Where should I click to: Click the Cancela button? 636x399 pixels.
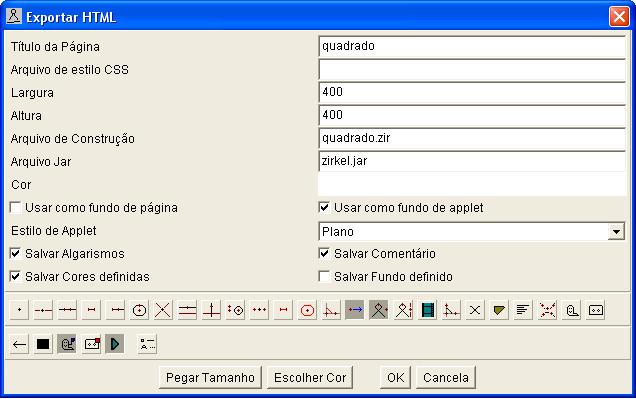pos(446,378)
